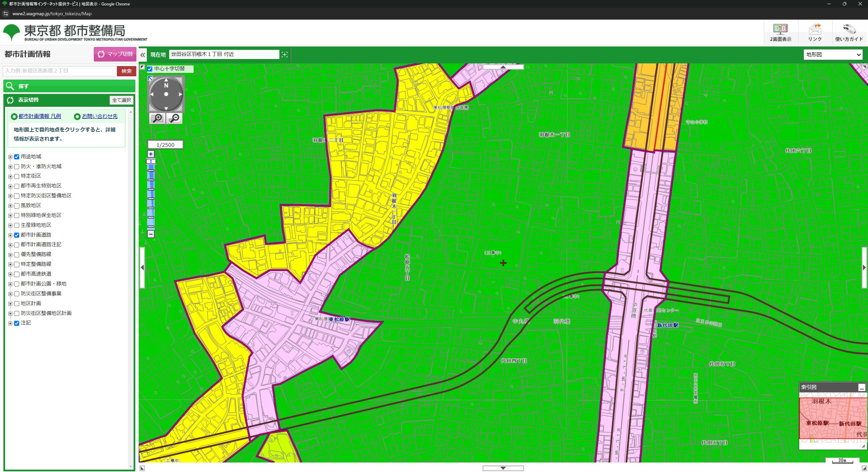Image resolution: width=868 pixels, height=472 pixels.
Task: Expand the 都市計画道路 tree node
Action: coord(10,235)
